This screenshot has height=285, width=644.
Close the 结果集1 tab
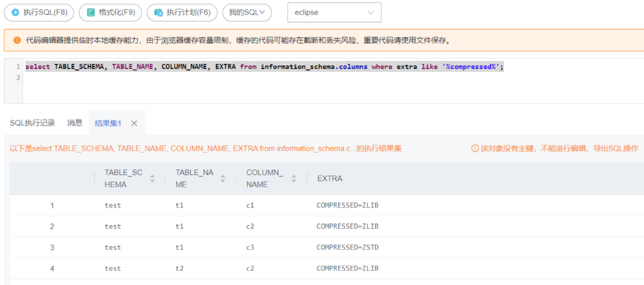pyautogui.click(x=134, y=123)
